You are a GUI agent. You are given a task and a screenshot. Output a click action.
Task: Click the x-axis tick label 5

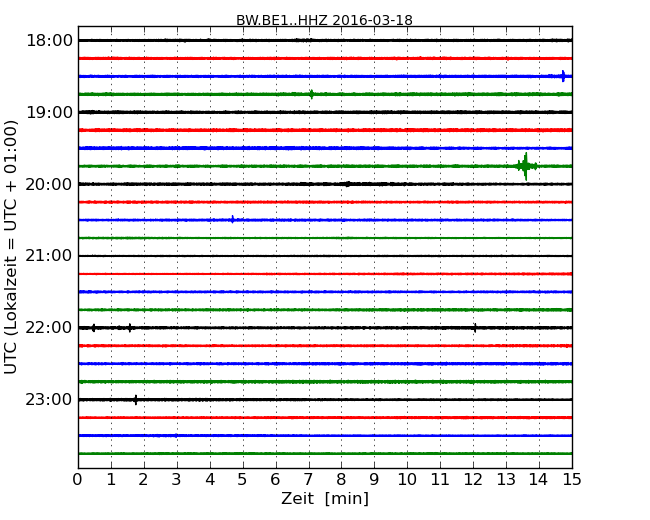click(x=242, y=480)
